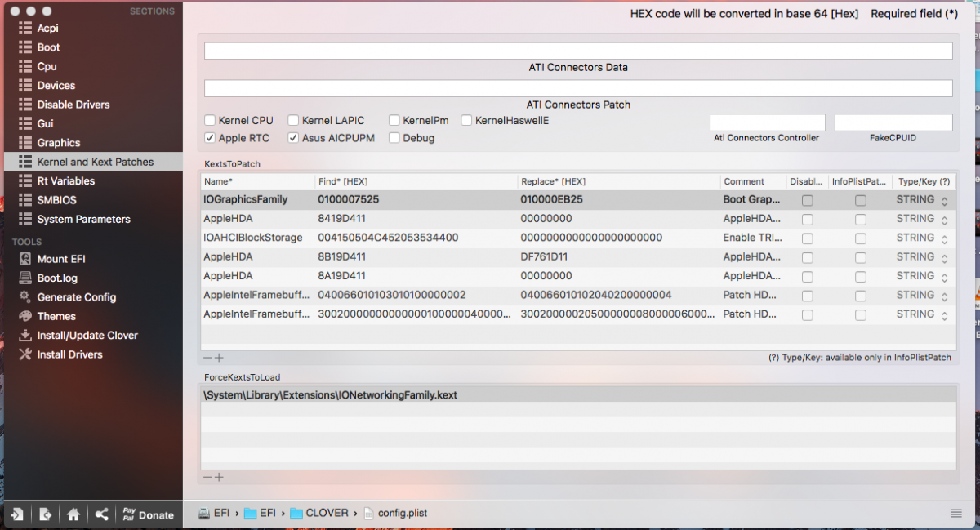Screen dimensions: 980x530
Task: Open Type/Key stepper for IOGraphicsFamily row
Action: [x=944, y=200]
